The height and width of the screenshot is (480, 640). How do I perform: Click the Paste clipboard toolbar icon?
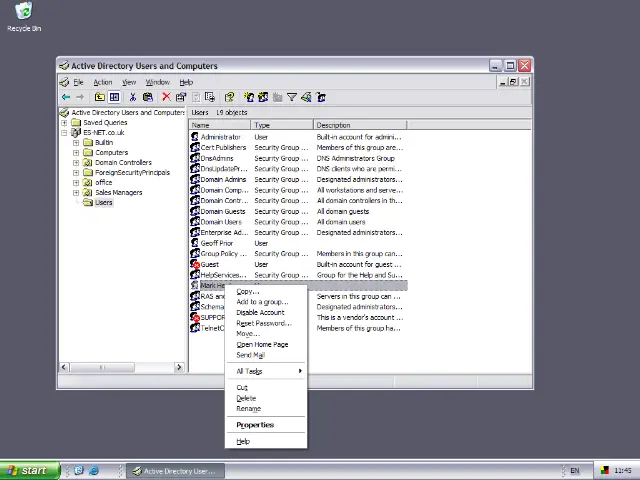coord(148,97)
